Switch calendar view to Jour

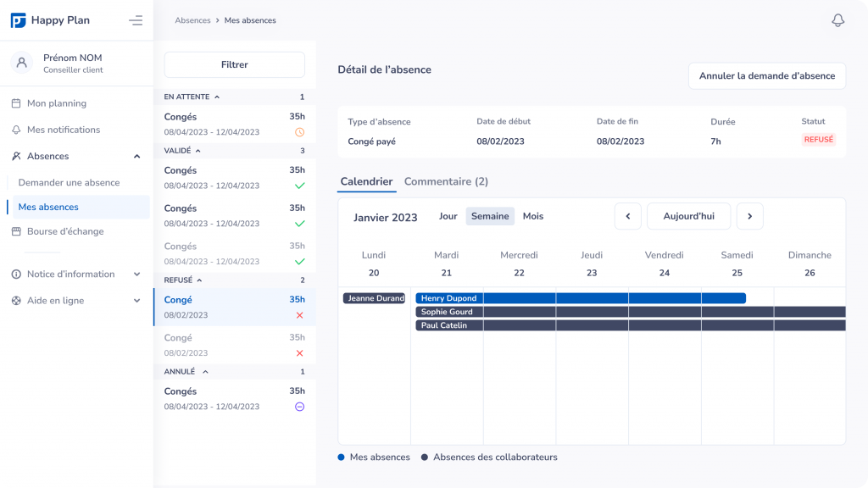(x=448, y=216)
